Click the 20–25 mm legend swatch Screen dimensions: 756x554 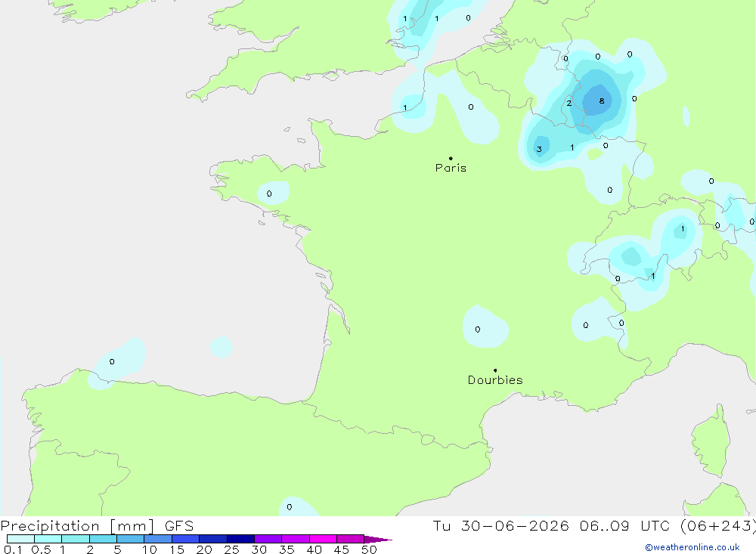click(x=213, y=539)
